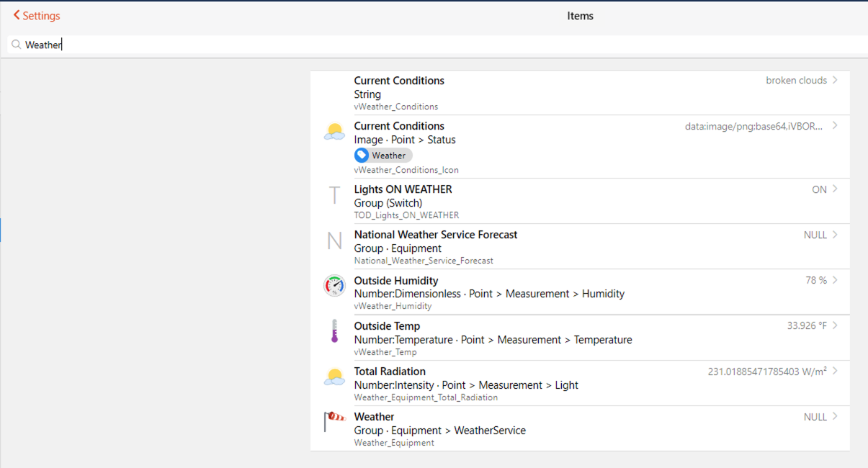This screenshot has width=868, height=468.
Task: Go back to Settings
Action: [x=37, y=16]
